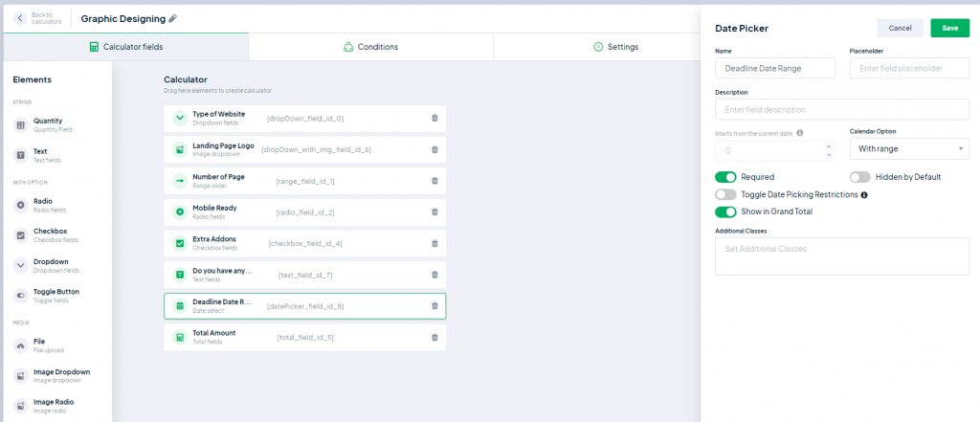The width and height of the screenshot is (980, 422).
Task: Disable the Required toggle
Action: pyautogui.click(x=725, y=177)
